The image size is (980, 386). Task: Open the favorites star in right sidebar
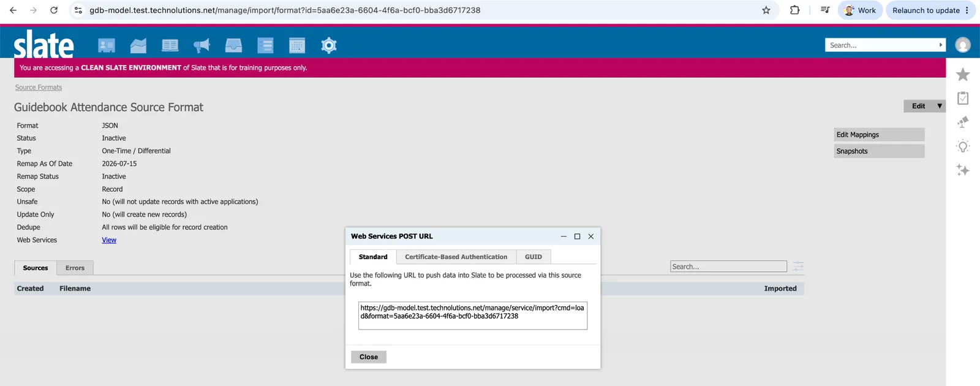[x=963, y=75]
